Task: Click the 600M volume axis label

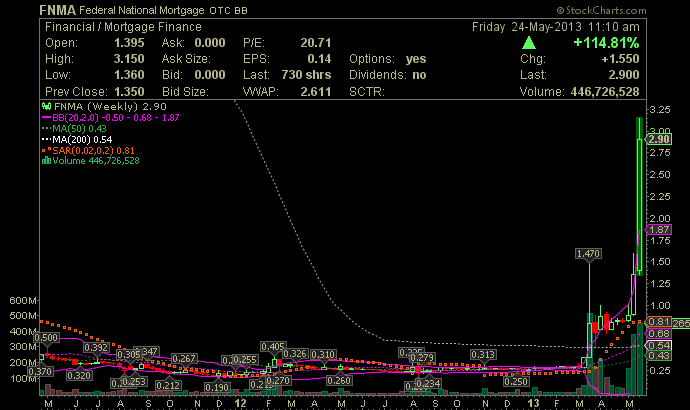Action: 23,300
